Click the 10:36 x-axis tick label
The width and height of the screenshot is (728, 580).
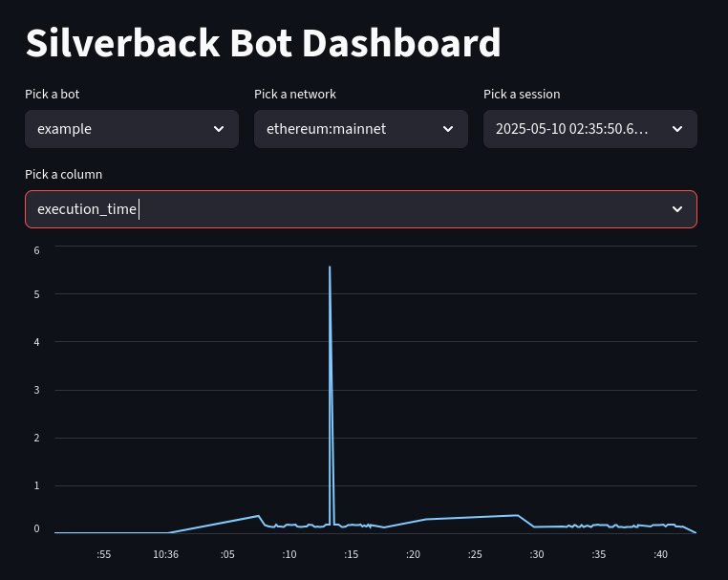(x=165, y=554)
